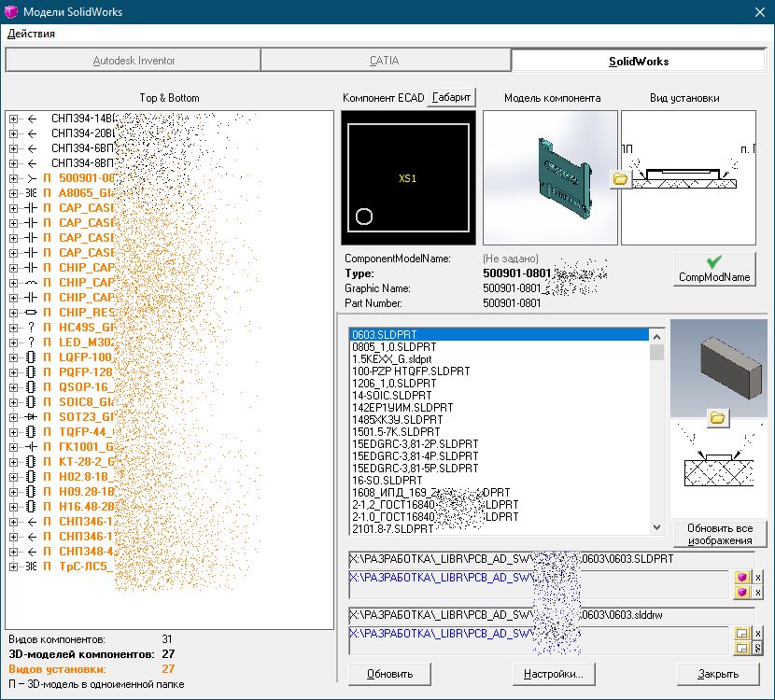Click the first pink cube icon beside the model path
The height and width of the screenshot is (700, 775).
pos(741,577)
